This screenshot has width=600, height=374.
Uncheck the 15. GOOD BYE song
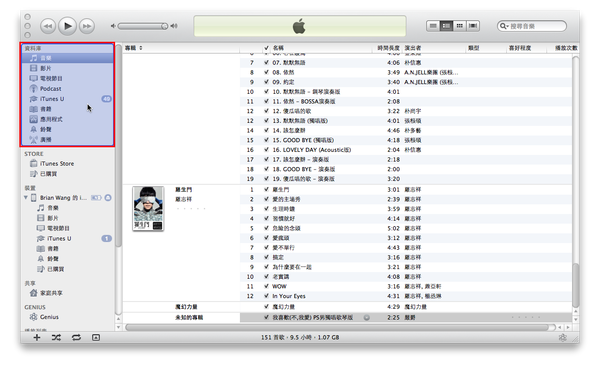(x=266, y=140)
